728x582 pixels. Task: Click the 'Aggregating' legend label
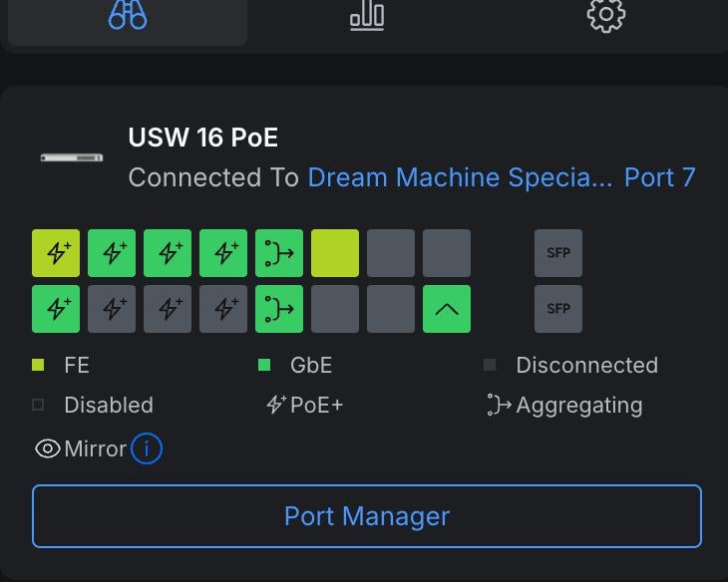click(579, 406)
